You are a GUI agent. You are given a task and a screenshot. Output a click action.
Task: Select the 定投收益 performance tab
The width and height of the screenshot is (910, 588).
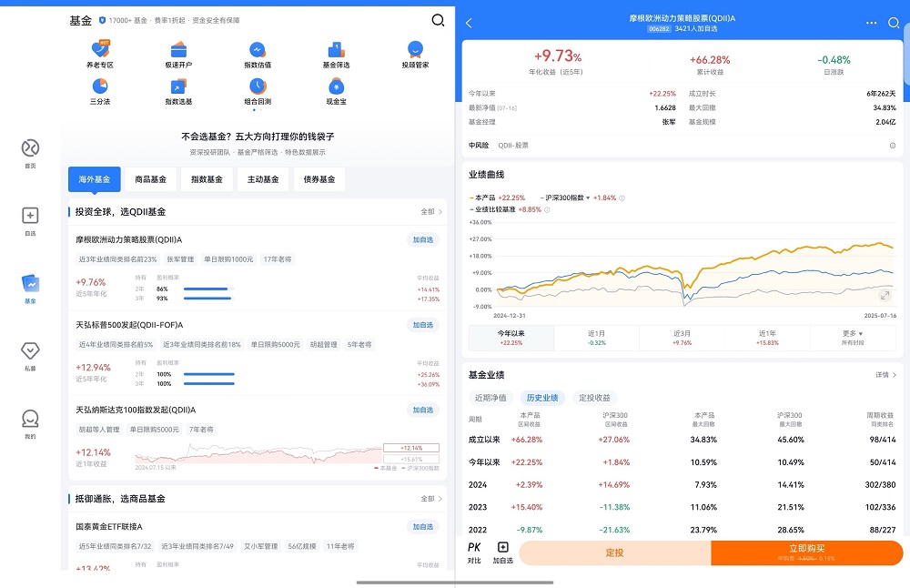(x=594, y=398)
